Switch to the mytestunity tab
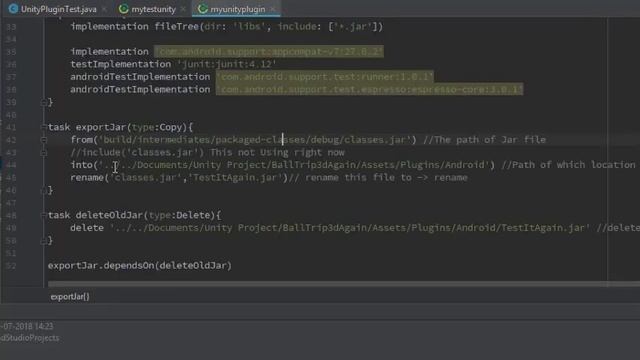 coord(153,9)
